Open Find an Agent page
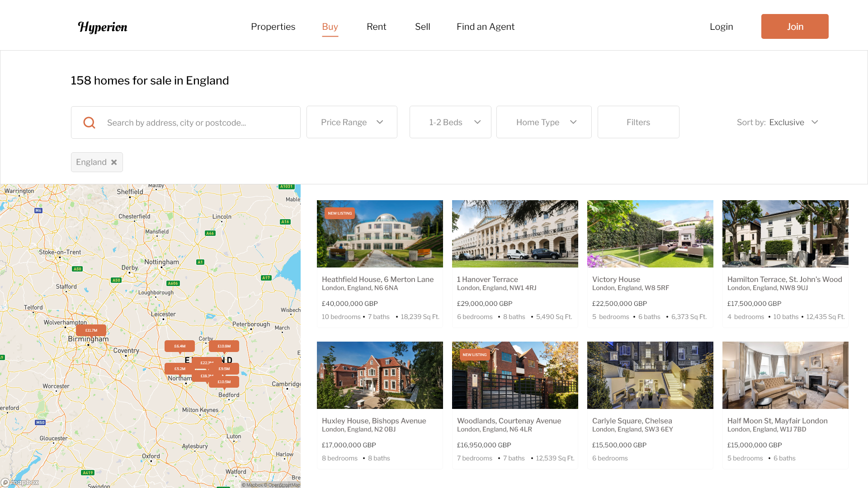Viewport: 868px width, 488px height. click(486, 27)
